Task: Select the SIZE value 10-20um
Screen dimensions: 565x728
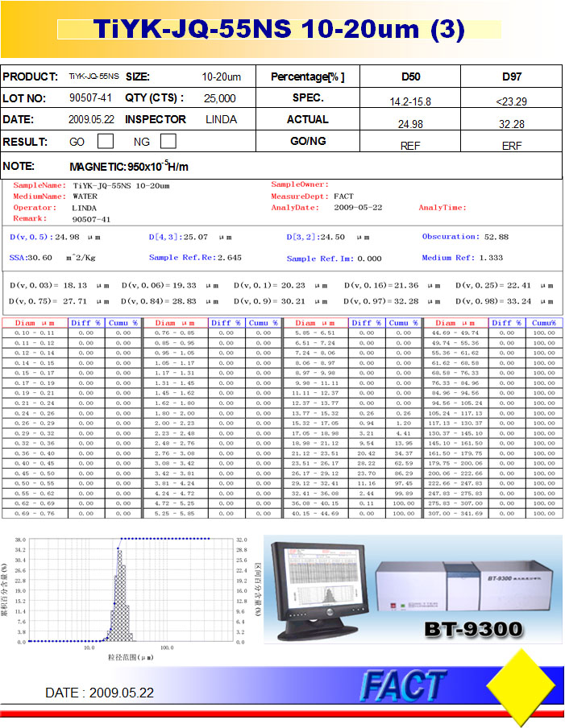Action: pos(221,77)
